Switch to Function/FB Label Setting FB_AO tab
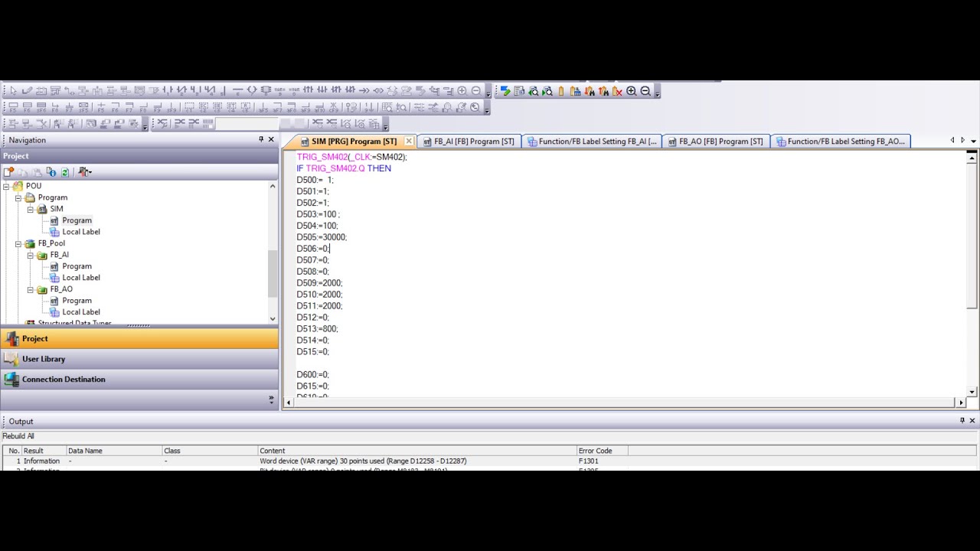The width and height of the screenshot is (980, 551). (x=840, y=142)
